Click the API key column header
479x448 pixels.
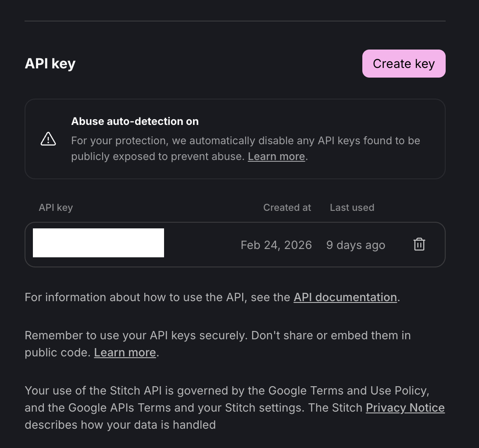tap(56, 207)
